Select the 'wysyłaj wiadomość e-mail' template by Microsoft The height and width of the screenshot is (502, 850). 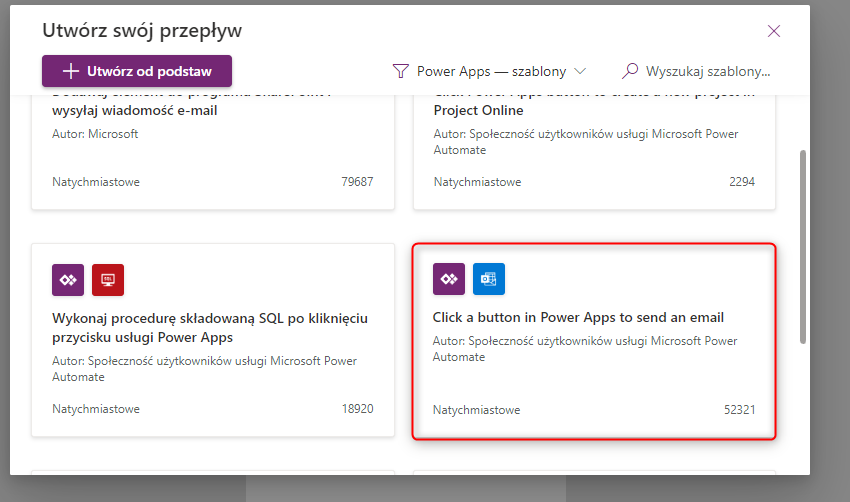(134, 110)
